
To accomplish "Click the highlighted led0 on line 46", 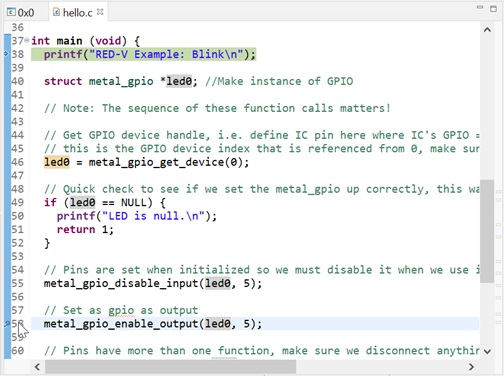I will pyautogui.click(x=57, y=162).
